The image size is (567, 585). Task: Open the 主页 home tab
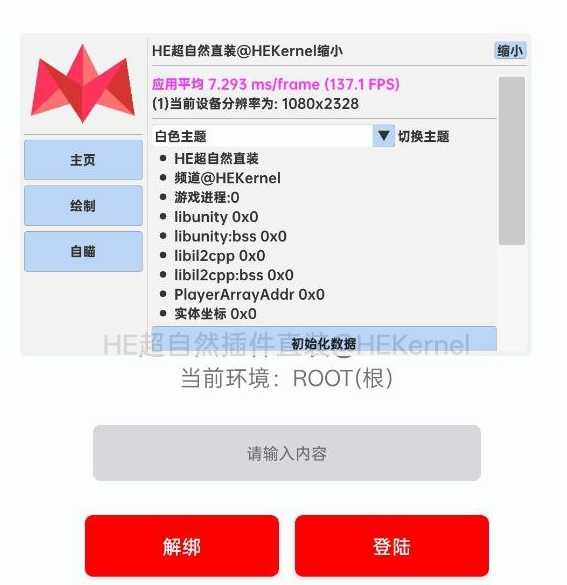84,160
